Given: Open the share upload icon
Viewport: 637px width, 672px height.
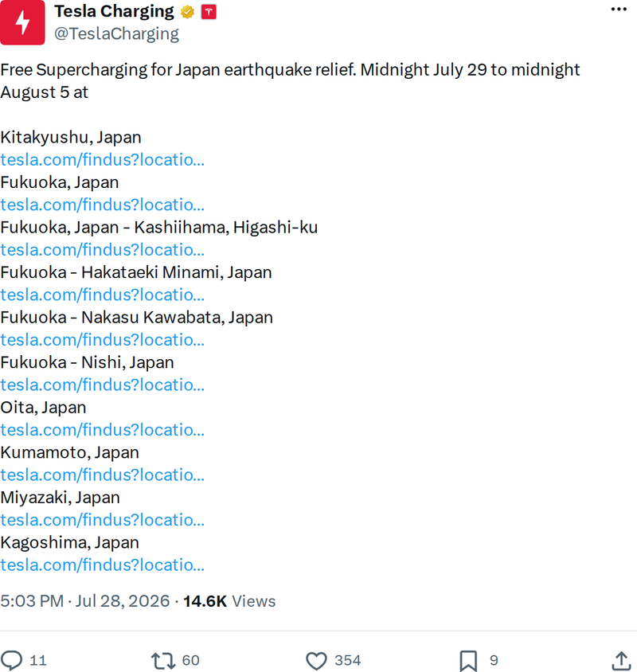Looking at the screenshot, I should (621, 660).
